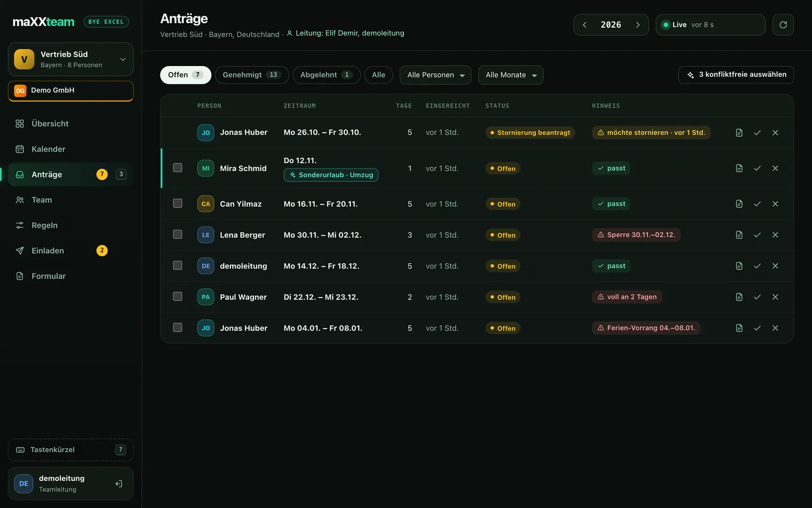
Task: Reject Mira Schmid's request with X icon
Action: [x=775, y=168]
